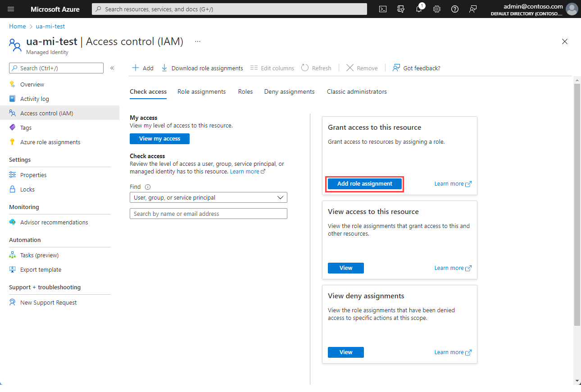Open Azure Cloud Shell
The height and width of the screenshot is (392, 581).
pyautogui.click(x=382, y=9)
